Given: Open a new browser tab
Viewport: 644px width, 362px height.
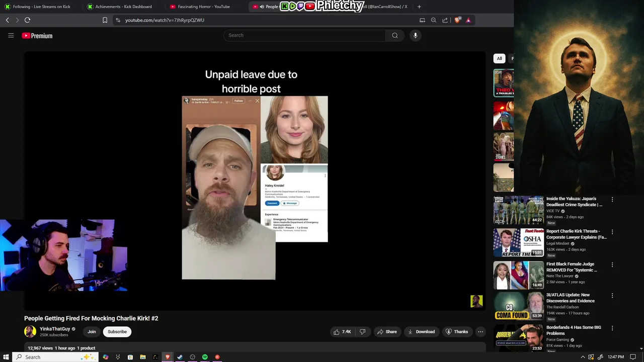Looking at the screenshot, I should click(419, 7).
